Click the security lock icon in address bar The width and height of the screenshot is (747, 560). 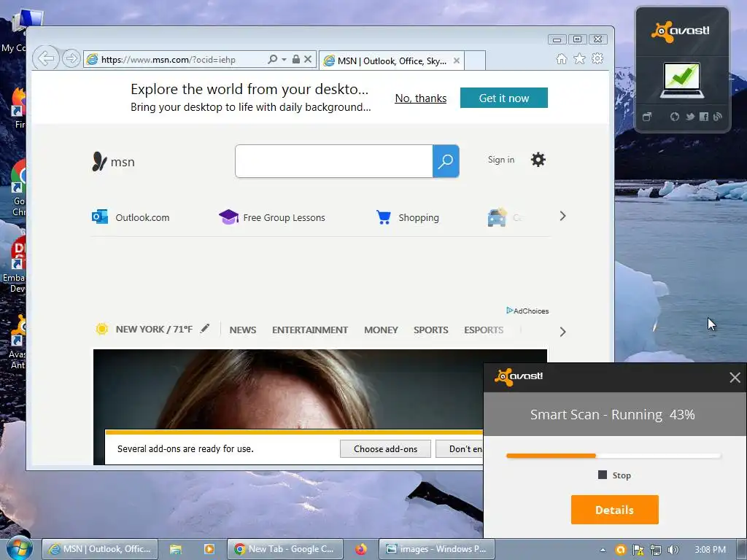coord(296,59)
